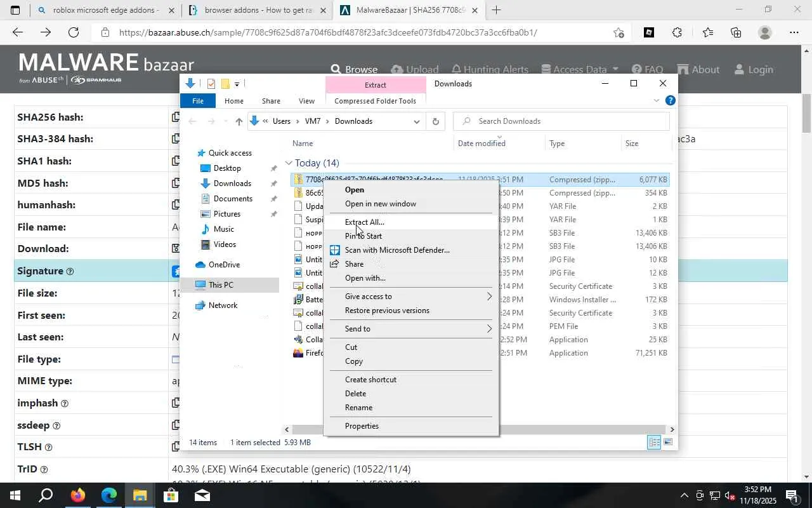812x508 pixels.
Task: Click the muted volume tray icon
Action: click(730, 495)
